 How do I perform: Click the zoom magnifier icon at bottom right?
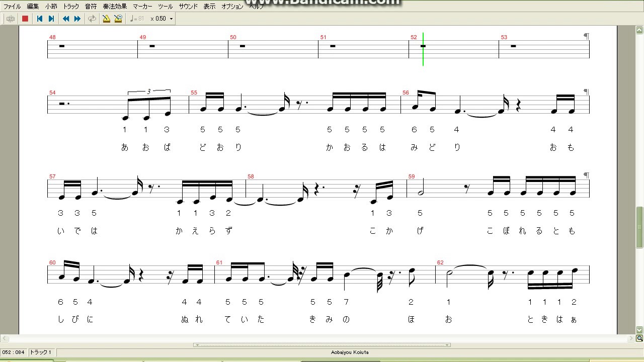(639, 337)
